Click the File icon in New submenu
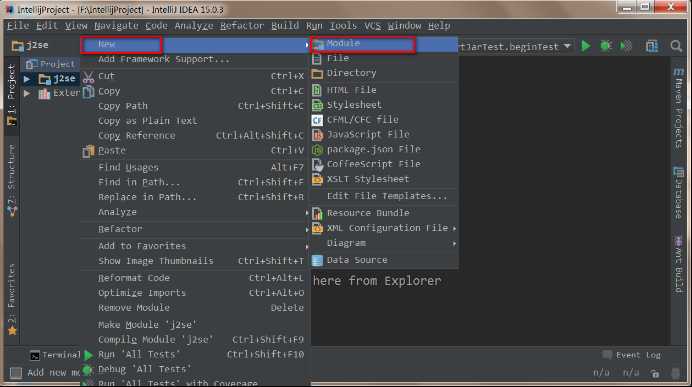This screenshot has height=387, width=692. click(317, 58)
